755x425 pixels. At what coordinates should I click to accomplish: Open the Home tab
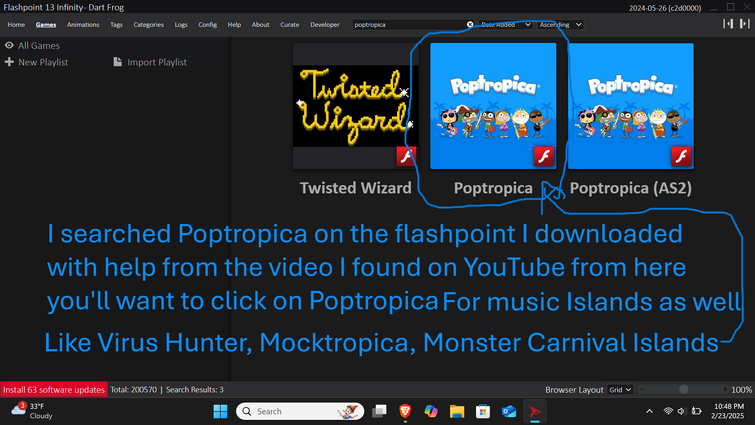point(16,25)
